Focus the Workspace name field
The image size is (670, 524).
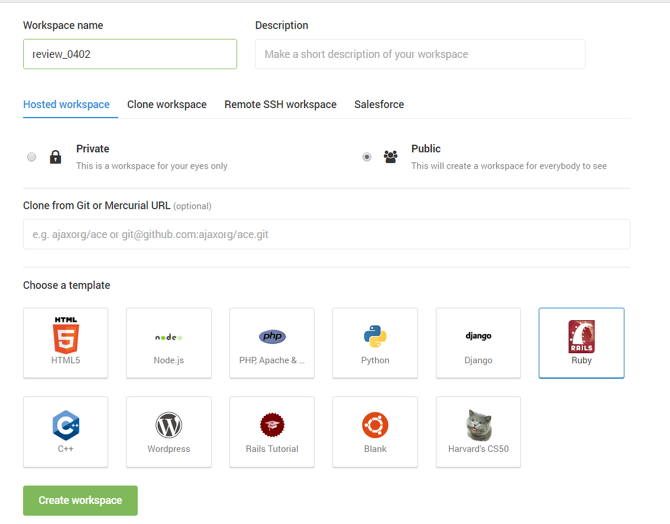(x=130, y=54)
